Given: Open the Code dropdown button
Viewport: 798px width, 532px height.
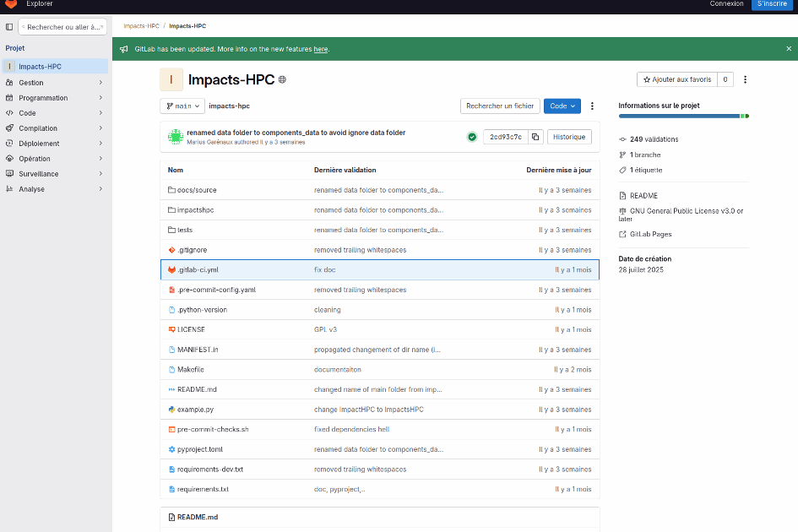Looking at the screenshot, I should (562, 106).
